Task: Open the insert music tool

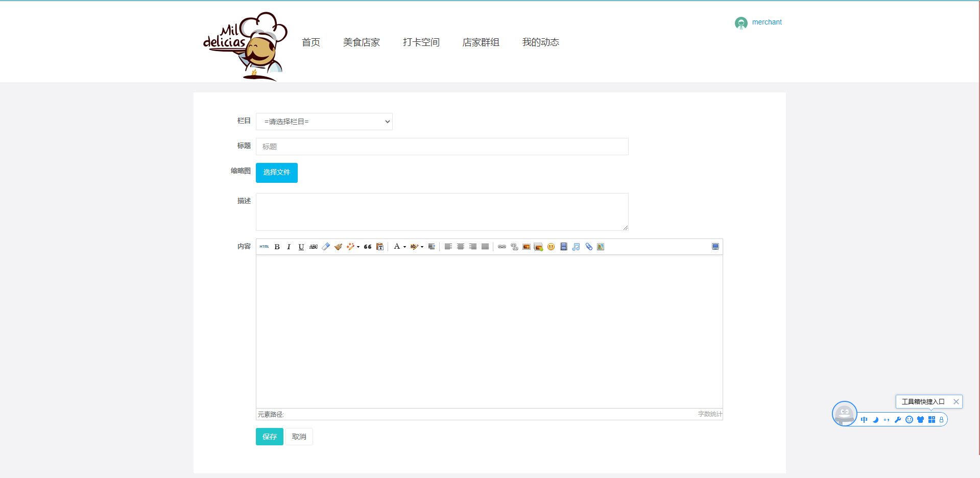Action: [x=576, y=247]
